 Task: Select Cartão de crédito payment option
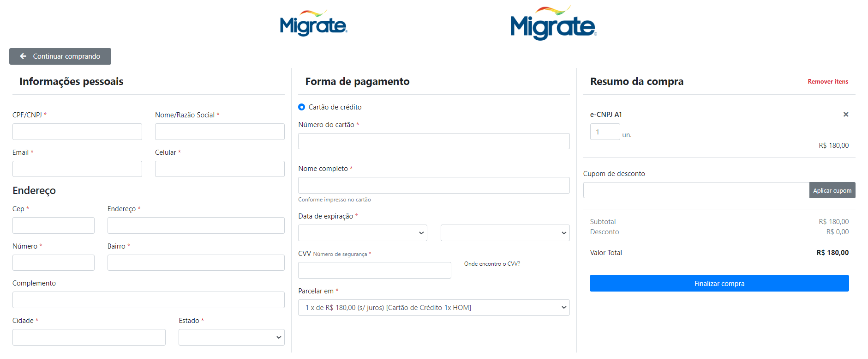pos(302,107)
